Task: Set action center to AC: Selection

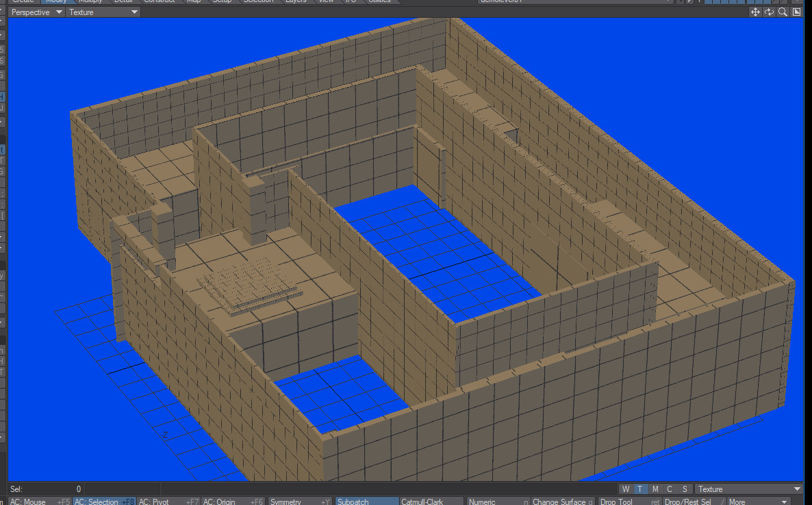Action: point(104,502)
